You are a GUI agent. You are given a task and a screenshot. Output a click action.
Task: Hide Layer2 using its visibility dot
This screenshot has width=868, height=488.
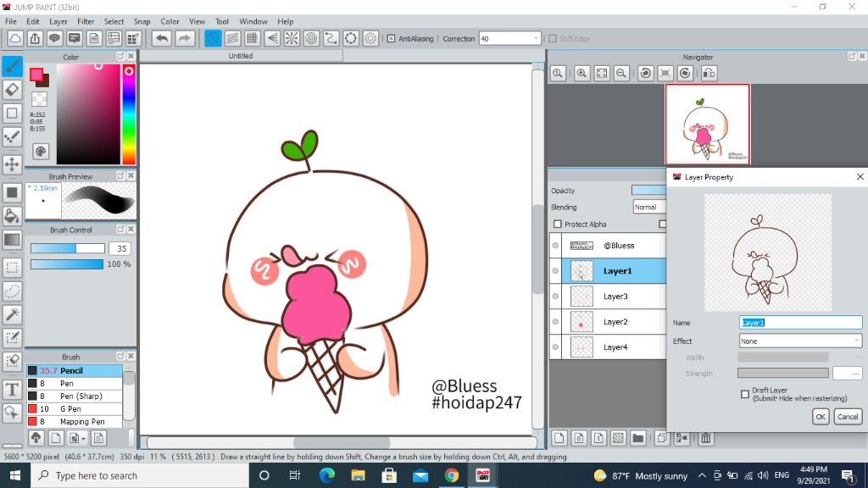tap(555, 321)
